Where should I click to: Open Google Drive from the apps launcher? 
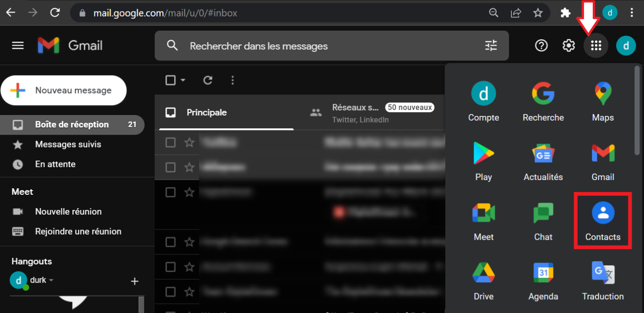[x=483, y=280]
